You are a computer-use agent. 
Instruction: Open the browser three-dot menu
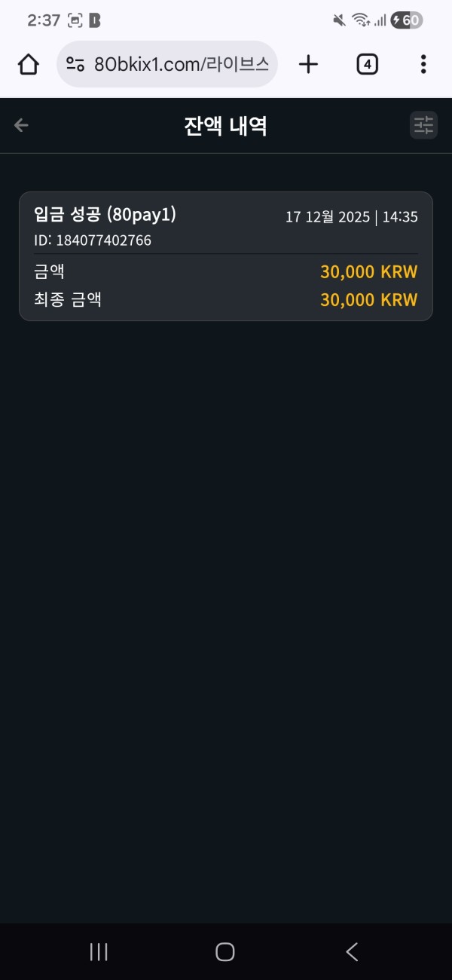(x=423, y=65)
